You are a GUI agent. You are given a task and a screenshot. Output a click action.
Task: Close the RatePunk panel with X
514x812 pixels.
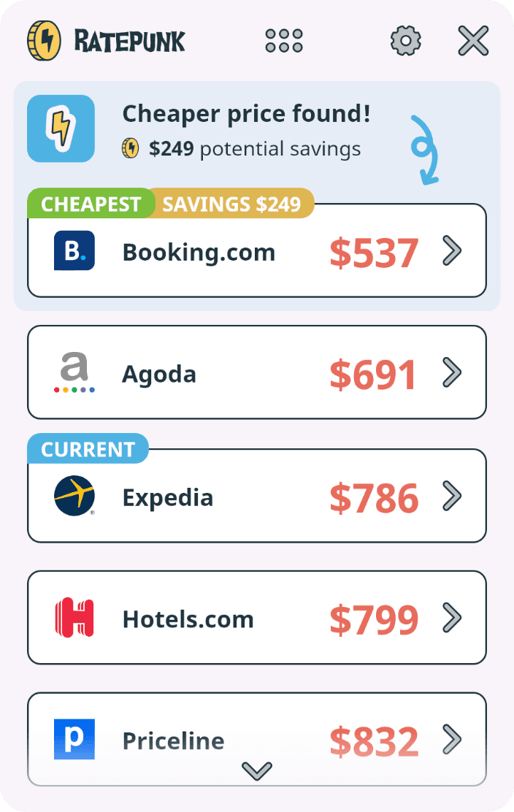[x=473, y=41]
